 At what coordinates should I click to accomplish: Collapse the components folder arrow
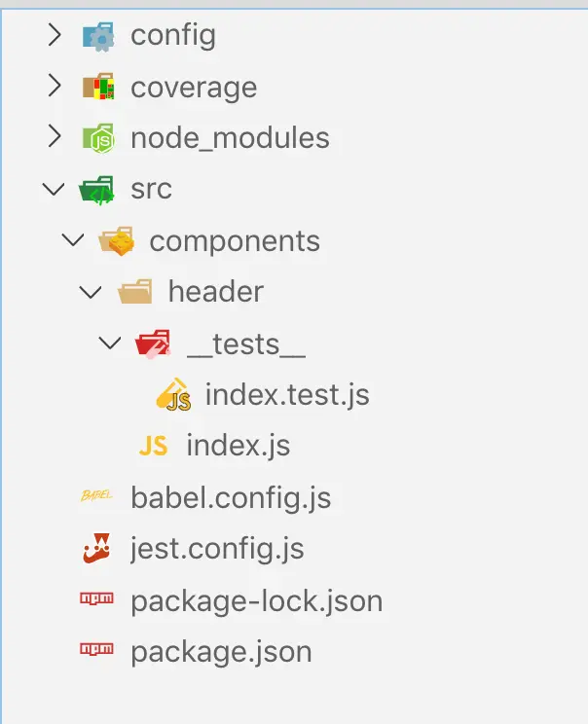click(x=74, y=241)
